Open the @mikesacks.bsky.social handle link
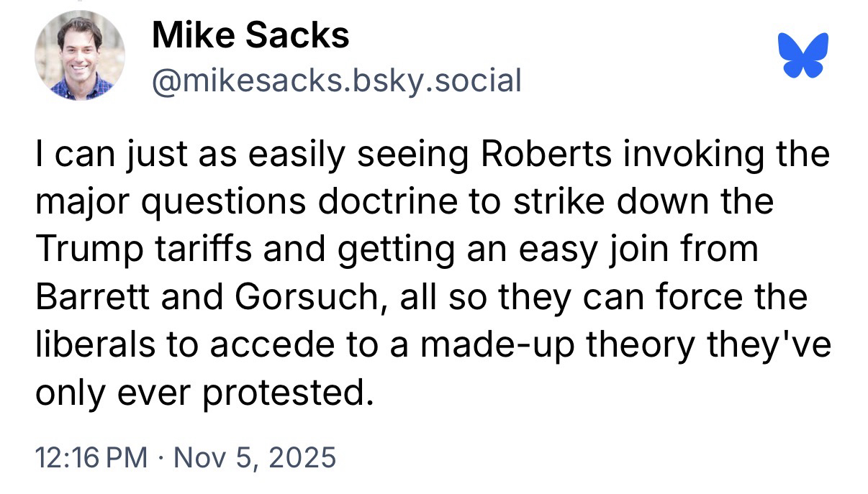Screen dimensions: 868x494 point(335,81)
